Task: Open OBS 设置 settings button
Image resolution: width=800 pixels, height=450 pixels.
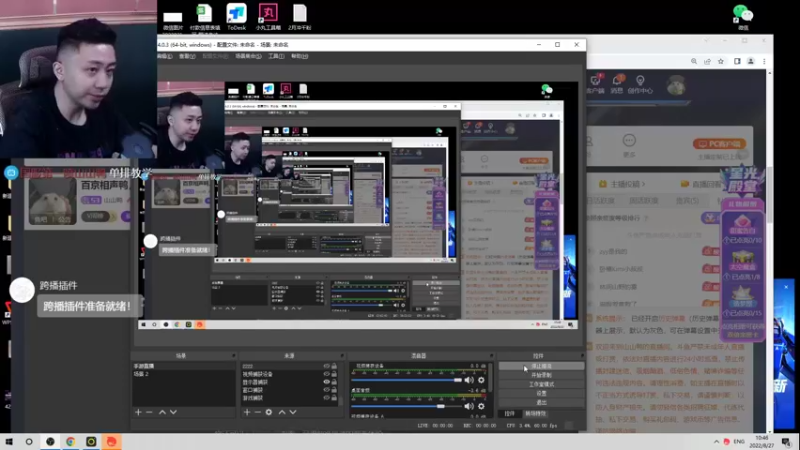Action: point(541,393)
